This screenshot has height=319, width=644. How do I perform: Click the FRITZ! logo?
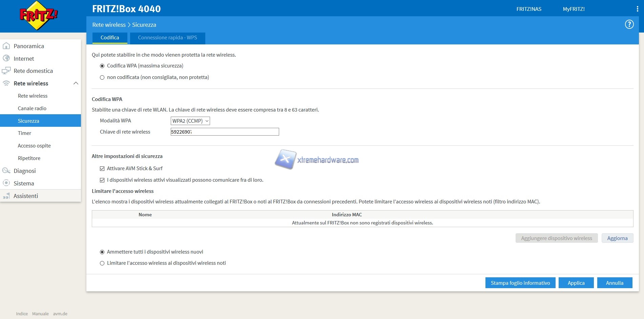[38, 16]
